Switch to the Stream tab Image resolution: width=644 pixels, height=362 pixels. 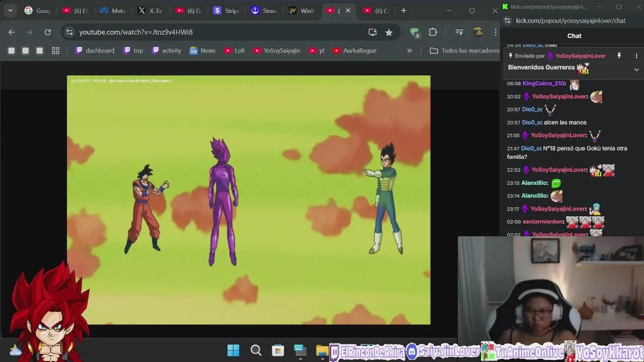(264, 11)
